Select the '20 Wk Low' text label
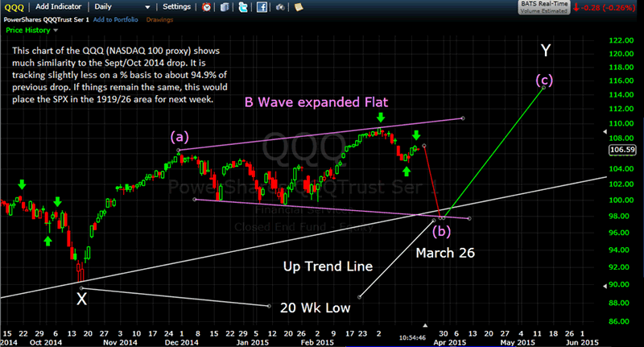This screenshot has width=644, height=347. click(315, 308)
